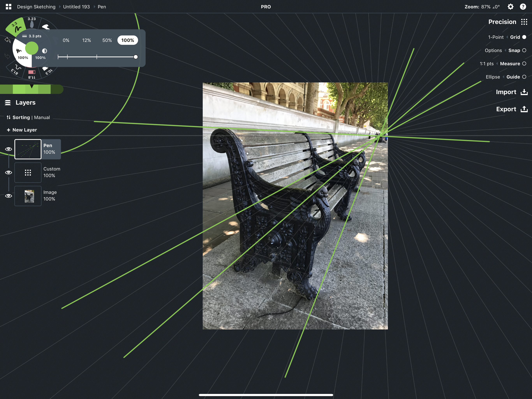
Task: Open the Ellipse guide shape options
Action: pos(493,77)
